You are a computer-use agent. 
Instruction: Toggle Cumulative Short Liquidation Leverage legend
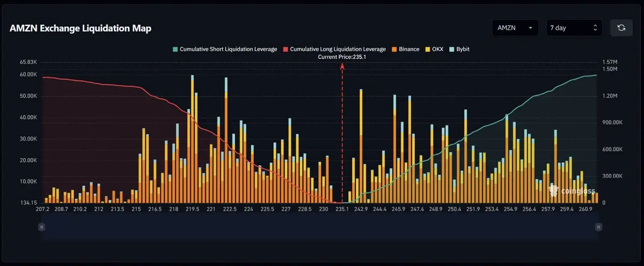225,49
